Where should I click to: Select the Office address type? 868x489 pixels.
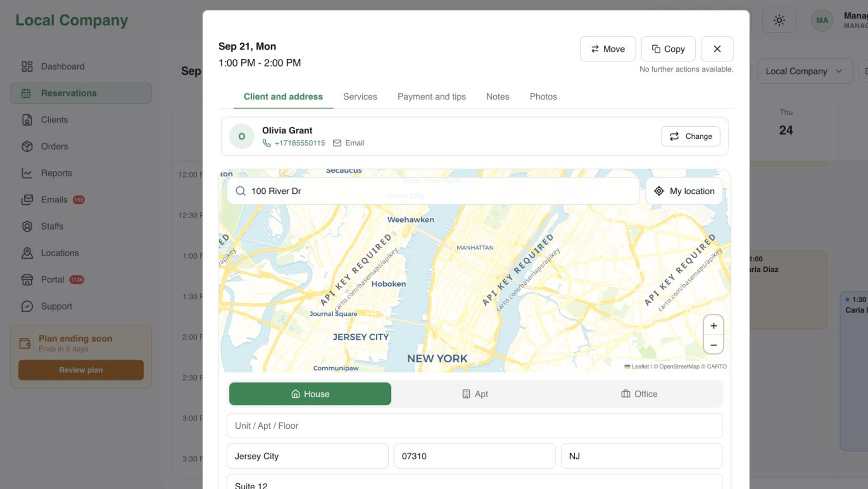pyautogui.click(x=639, y=394)
